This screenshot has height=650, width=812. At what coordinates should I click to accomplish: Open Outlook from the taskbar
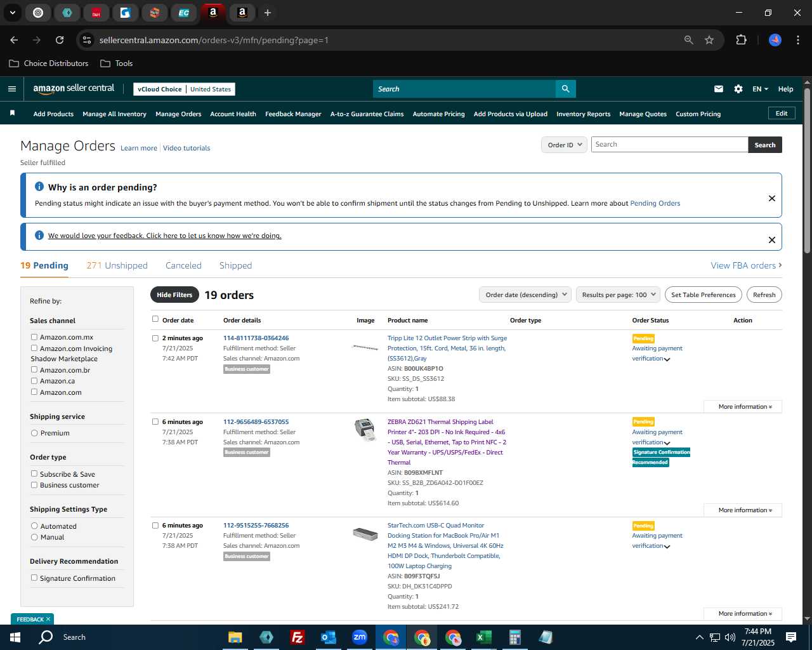[x=328, y=637]
